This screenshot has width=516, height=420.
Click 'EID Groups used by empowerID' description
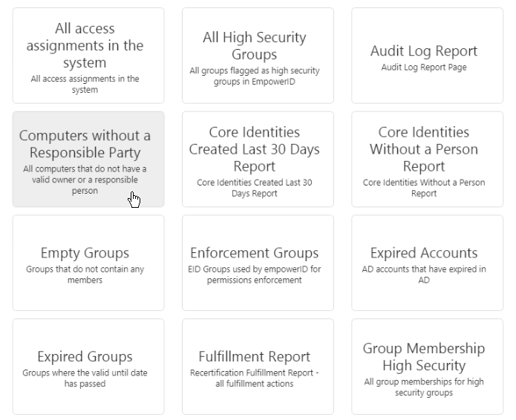254,275
